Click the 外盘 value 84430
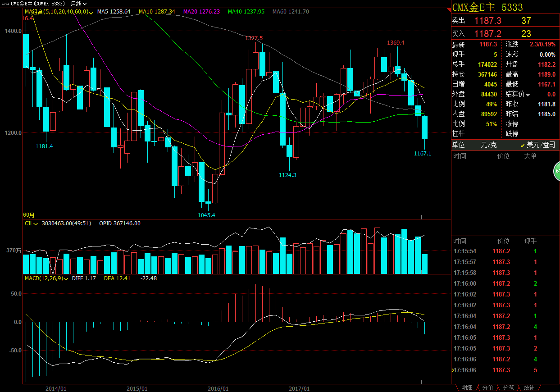Viewport: 560px width, 392px height. click(489, 94)
